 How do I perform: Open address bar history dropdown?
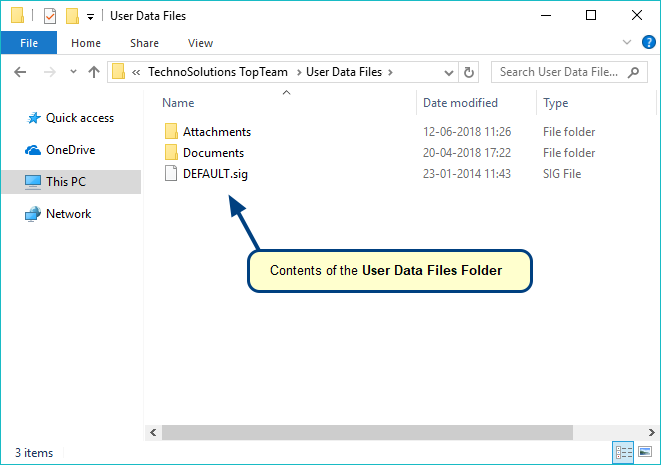(445, 72)
